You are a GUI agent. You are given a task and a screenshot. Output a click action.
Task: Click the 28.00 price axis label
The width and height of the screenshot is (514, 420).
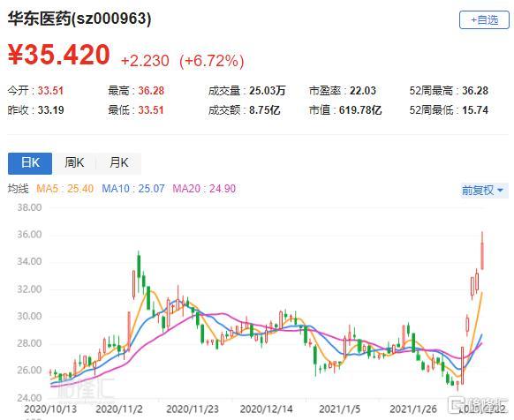coord(29,343)
